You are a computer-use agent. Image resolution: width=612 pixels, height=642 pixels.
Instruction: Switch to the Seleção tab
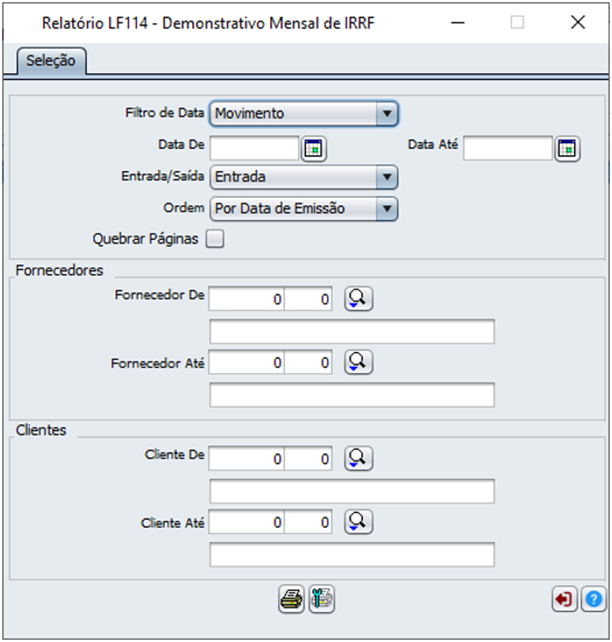tap(51, 61)
